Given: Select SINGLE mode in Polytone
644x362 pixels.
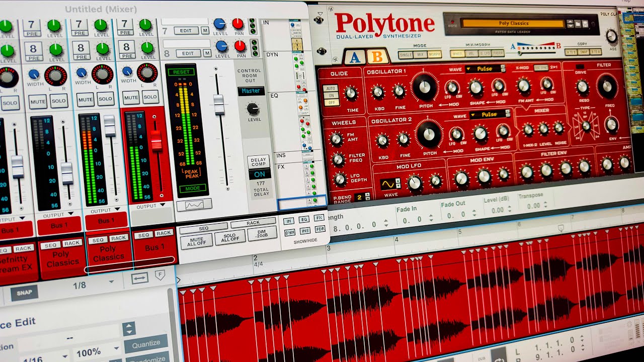Looking at the screenshot, I should pos(405,55).
